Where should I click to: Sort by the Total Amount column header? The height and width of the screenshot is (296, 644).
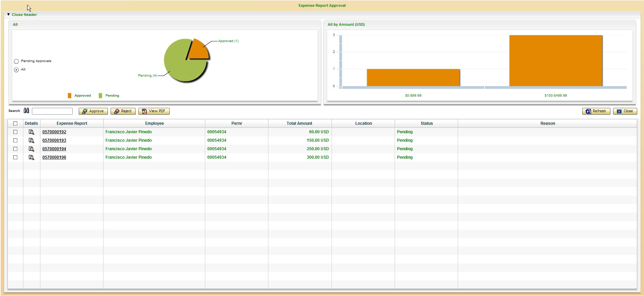(299, 123)
